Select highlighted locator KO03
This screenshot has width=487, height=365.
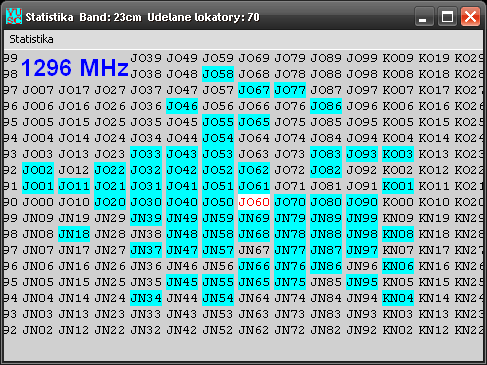[x=398, y=154]
